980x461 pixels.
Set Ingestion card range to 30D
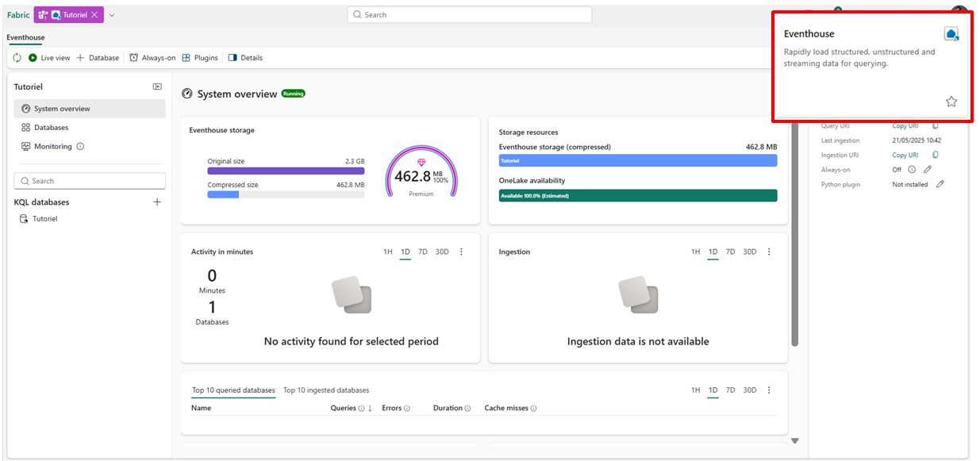click(750, 252)
